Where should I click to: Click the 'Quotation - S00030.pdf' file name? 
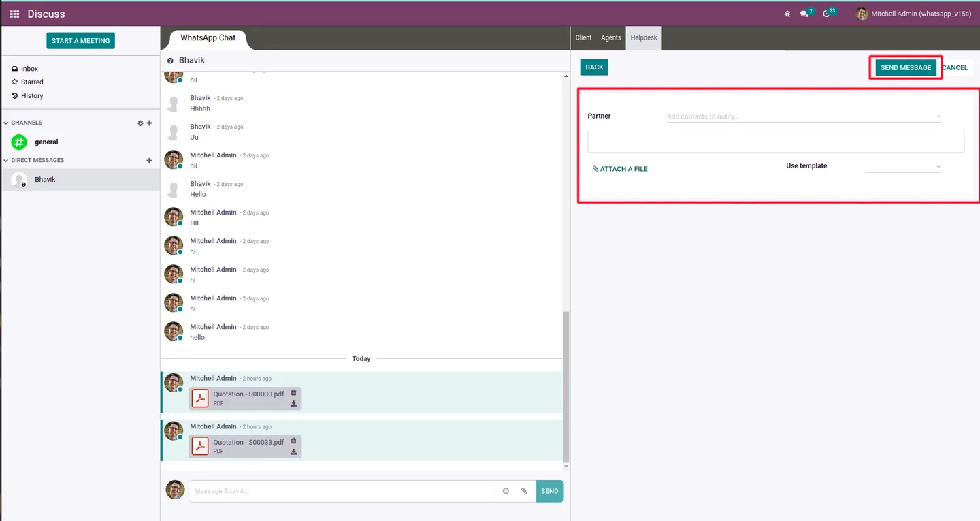(248, 394)
